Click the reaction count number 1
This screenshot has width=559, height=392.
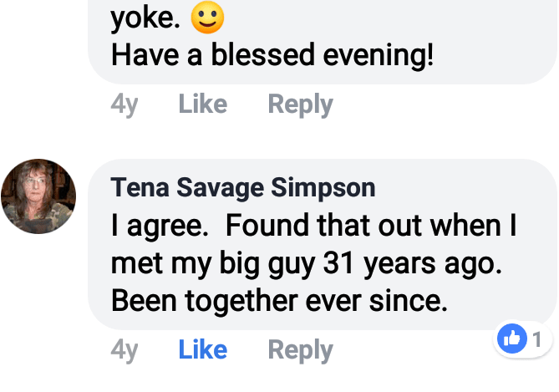click(x=536, y=339)
